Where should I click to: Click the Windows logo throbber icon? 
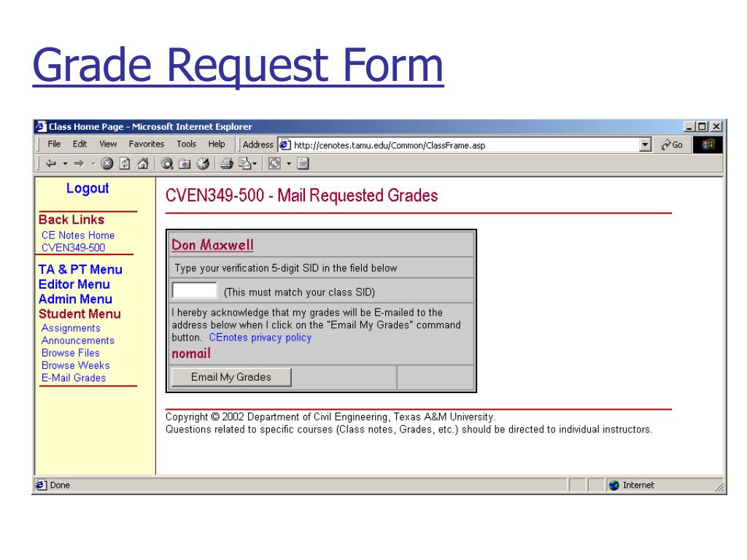[x=708, y=145]
